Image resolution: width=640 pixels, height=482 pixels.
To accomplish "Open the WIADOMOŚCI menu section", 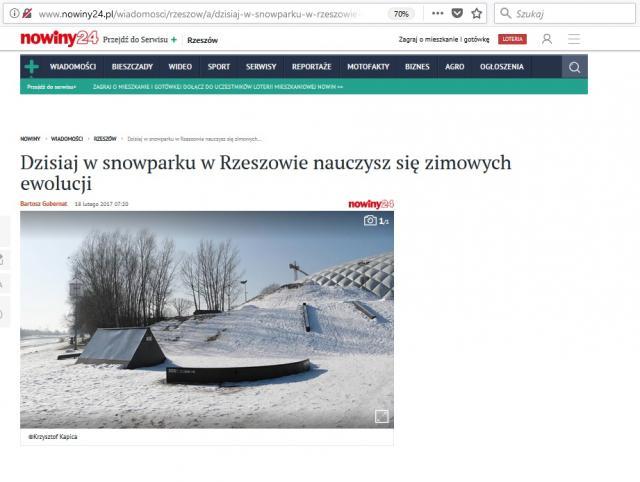I will [x=73, y=67].
